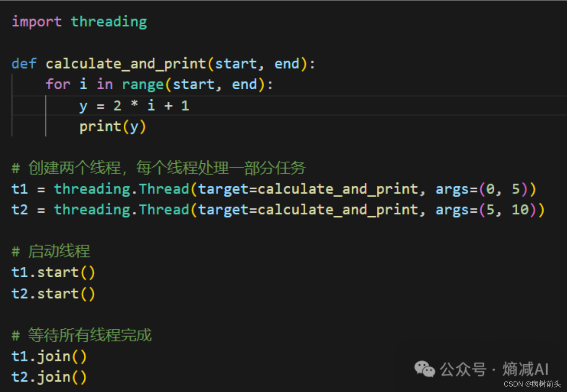Click the function name in the def line
Image resolution: width=568 pixels, height=392 pixels.
click(x=126, y=64)
